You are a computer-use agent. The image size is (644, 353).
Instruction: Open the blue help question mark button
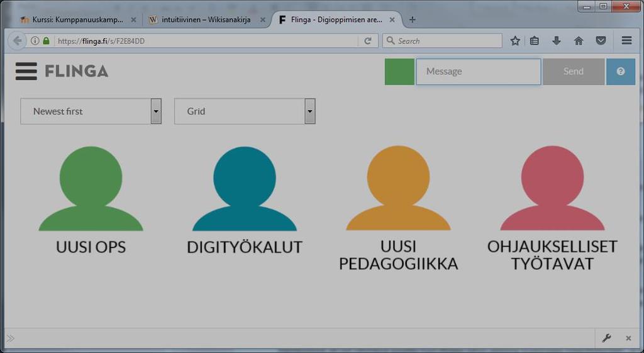click(x=621, y=72)
